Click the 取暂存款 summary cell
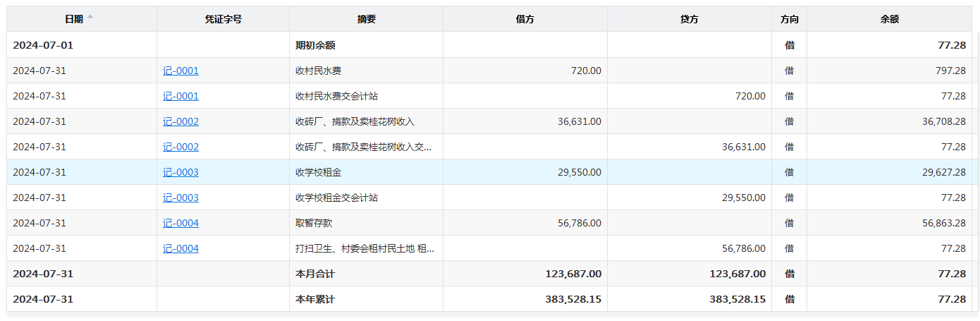 click(314, 223)
